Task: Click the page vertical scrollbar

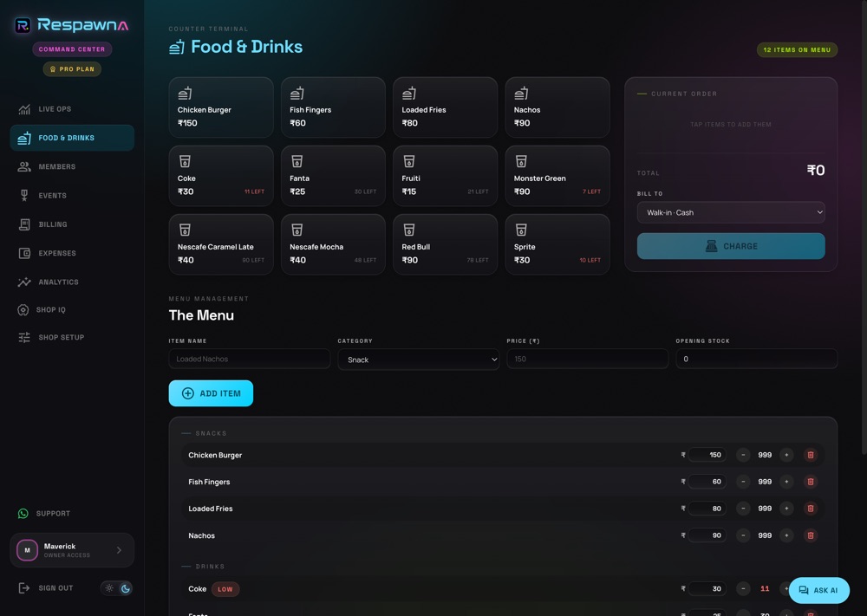Action: [864, 226]
